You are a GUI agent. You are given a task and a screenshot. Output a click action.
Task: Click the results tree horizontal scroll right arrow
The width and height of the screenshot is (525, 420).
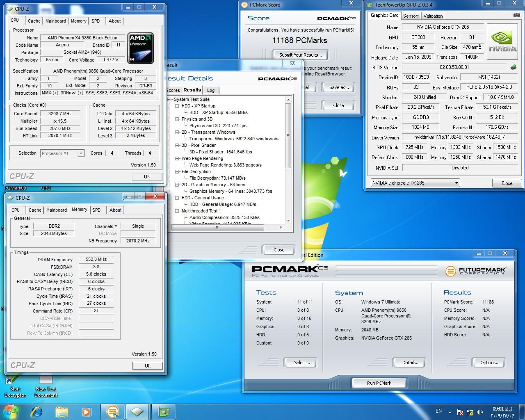pos(281,227)
